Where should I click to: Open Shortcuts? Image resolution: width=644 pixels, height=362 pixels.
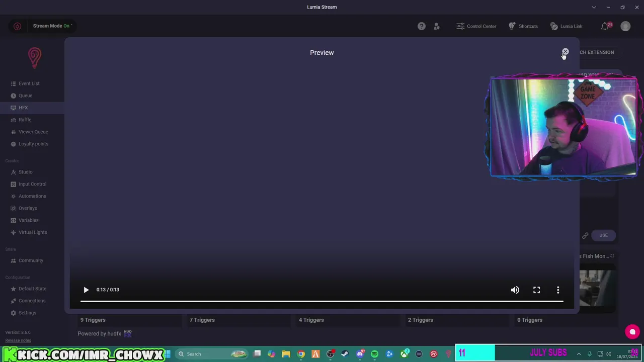pos(523,26)
